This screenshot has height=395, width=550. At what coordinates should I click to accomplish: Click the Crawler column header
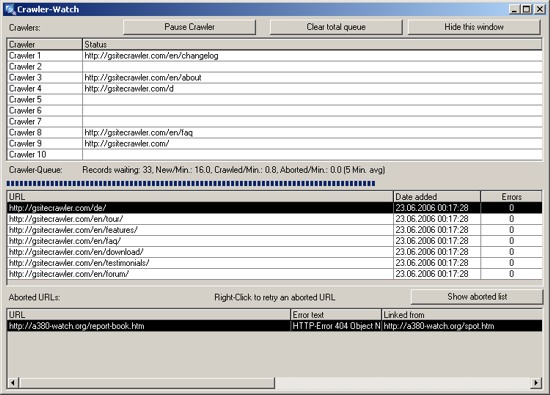tap(45, 44)
